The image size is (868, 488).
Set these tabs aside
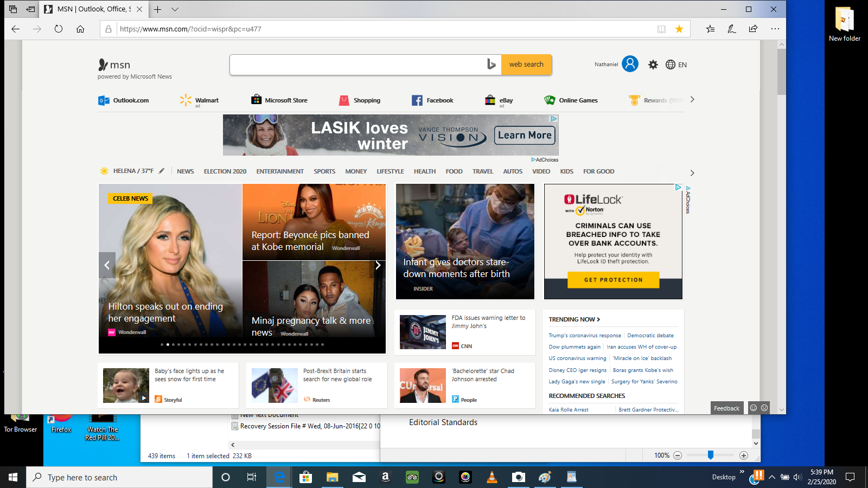[30, 9]
